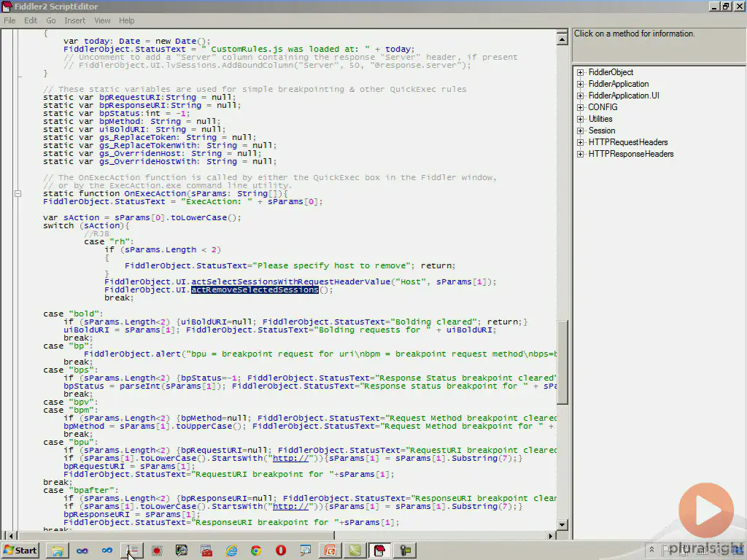Switch to the Fiddler ScriptEditor taskbar button
Screen dimensions: 747x560
pos(379,551)
